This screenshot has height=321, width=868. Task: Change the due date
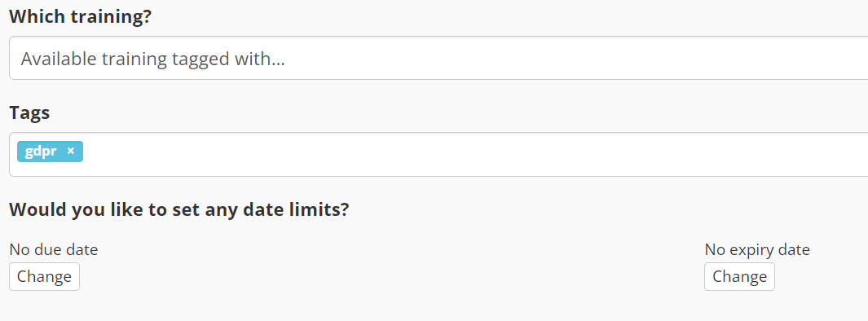tap(44, 277)
